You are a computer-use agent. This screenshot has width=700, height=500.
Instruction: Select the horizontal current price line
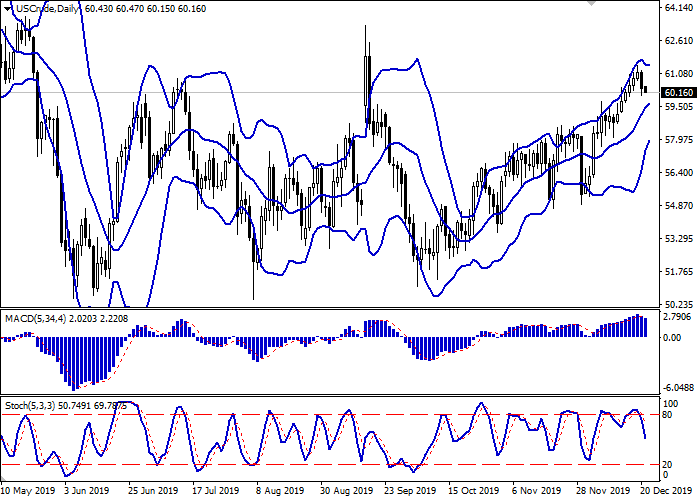click(300, 93)
